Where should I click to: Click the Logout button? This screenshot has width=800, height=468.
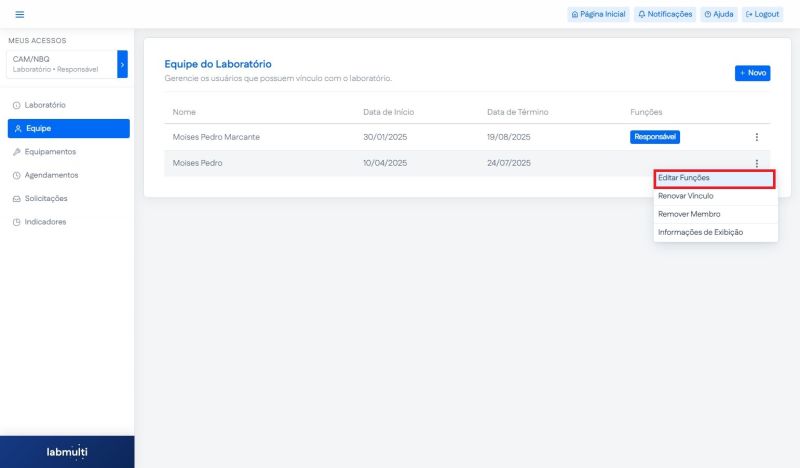(762, 14)
